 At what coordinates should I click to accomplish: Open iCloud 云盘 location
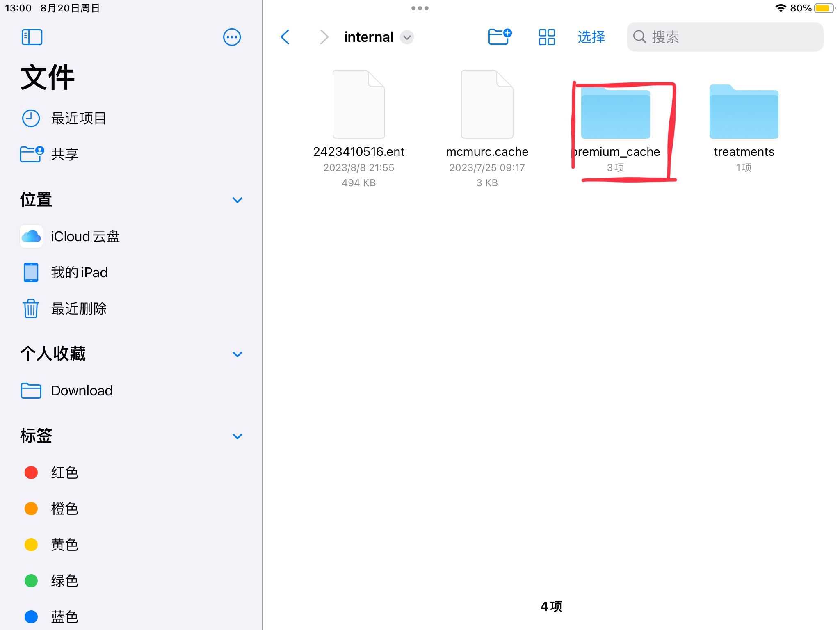[131, 236]
